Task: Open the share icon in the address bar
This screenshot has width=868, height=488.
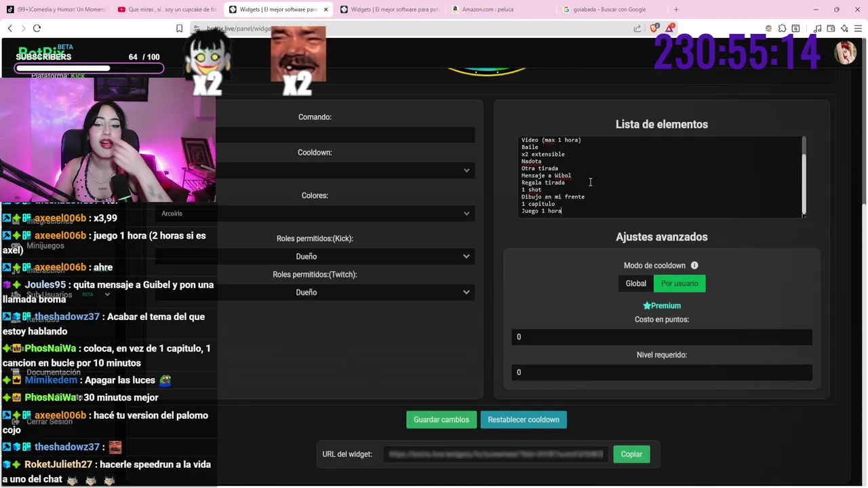Action: [637, 28]
